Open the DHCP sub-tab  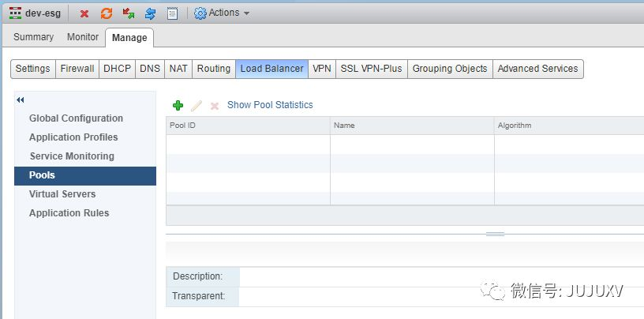pos(117,69)
